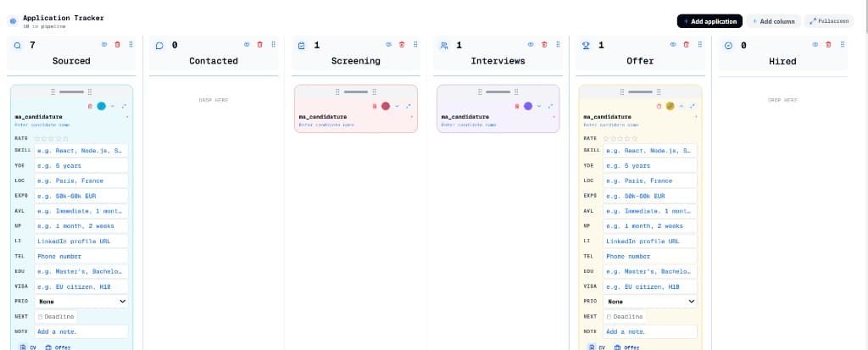Delete the Contacted column
Viewport: 868px width, 350px height.
click(259, 44)
